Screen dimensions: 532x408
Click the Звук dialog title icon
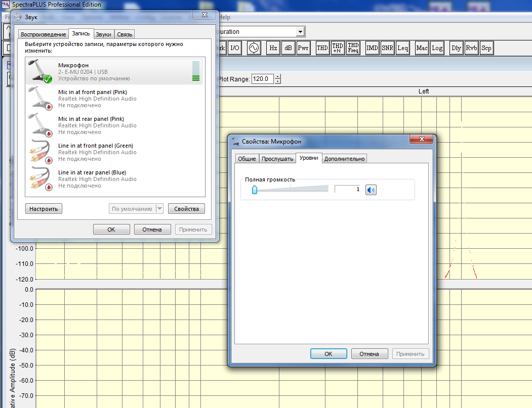tap(18, 17)
